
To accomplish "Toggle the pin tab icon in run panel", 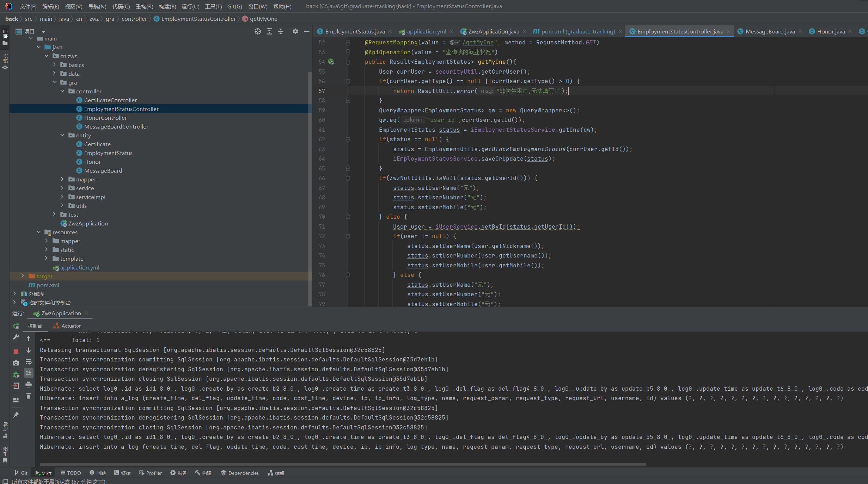I will click(16, 415).
